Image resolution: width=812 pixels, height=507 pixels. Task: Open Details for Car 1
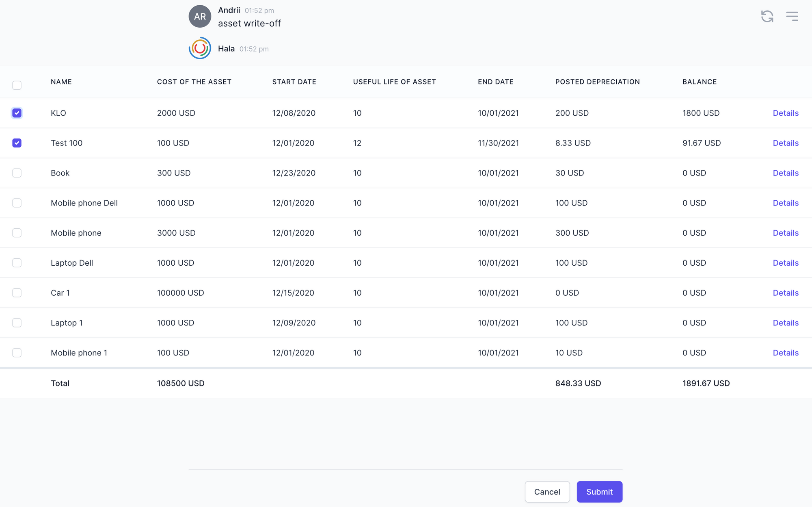click(786, 292)
